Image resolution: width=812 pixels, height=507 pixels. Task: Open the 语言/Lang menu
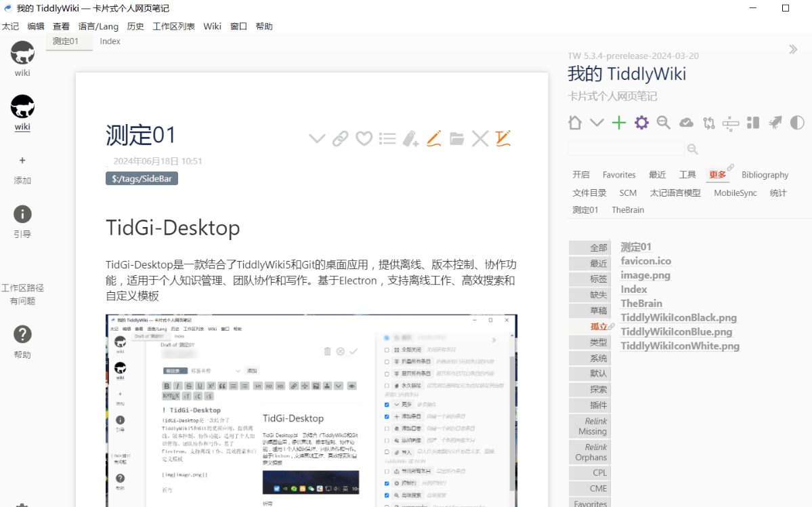pyautogui.click(x=98, y=26)
